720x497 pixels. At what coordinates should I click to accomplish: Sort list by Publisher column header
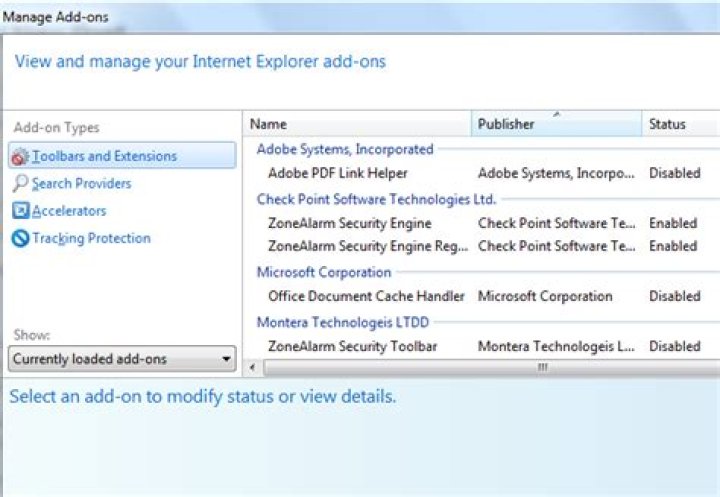point(556,124)
